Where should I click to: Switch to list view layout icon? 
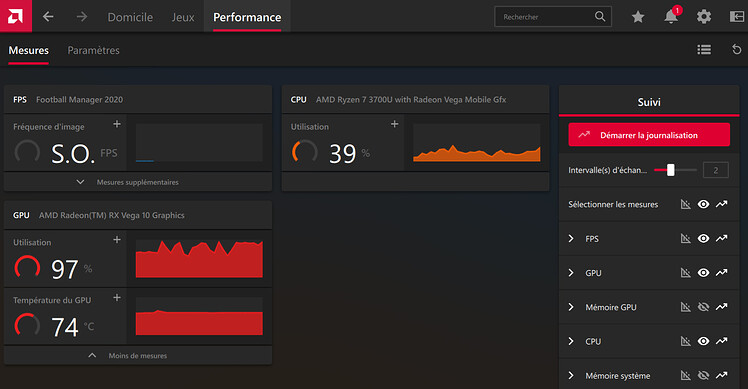[704, 50]
